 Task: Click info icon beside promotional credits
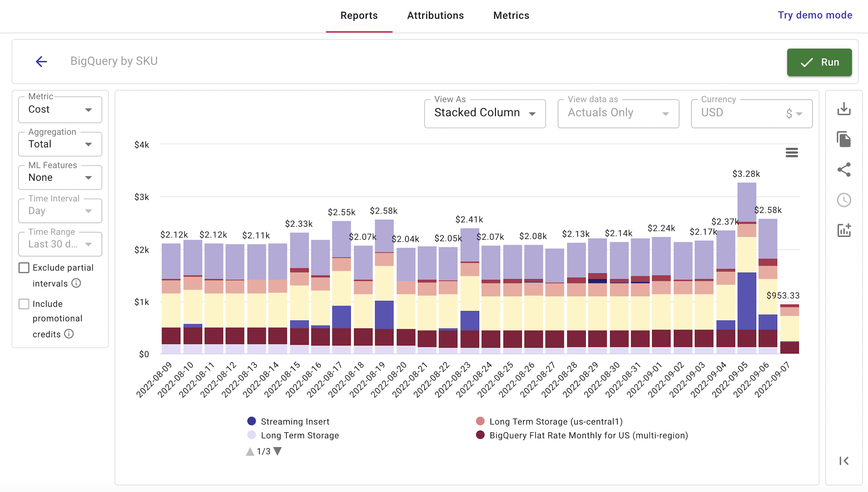(x=69, y=334)
